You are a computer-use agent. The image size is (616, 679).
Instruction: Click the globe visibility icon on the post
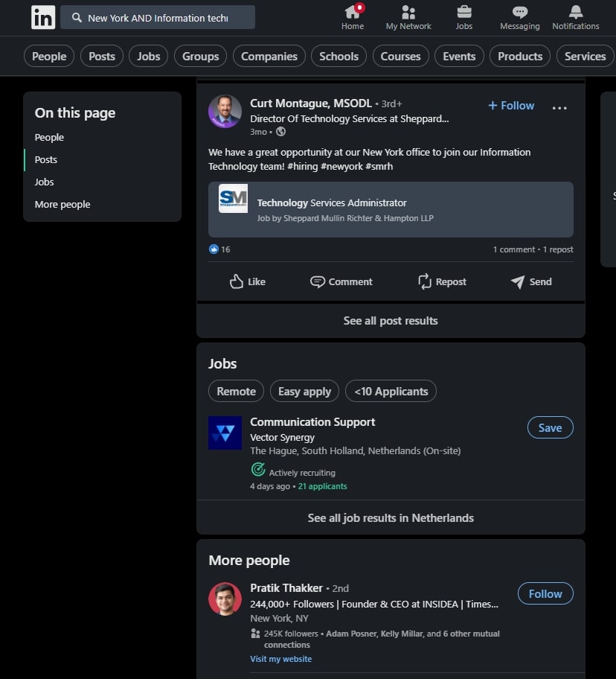point(280,132)
